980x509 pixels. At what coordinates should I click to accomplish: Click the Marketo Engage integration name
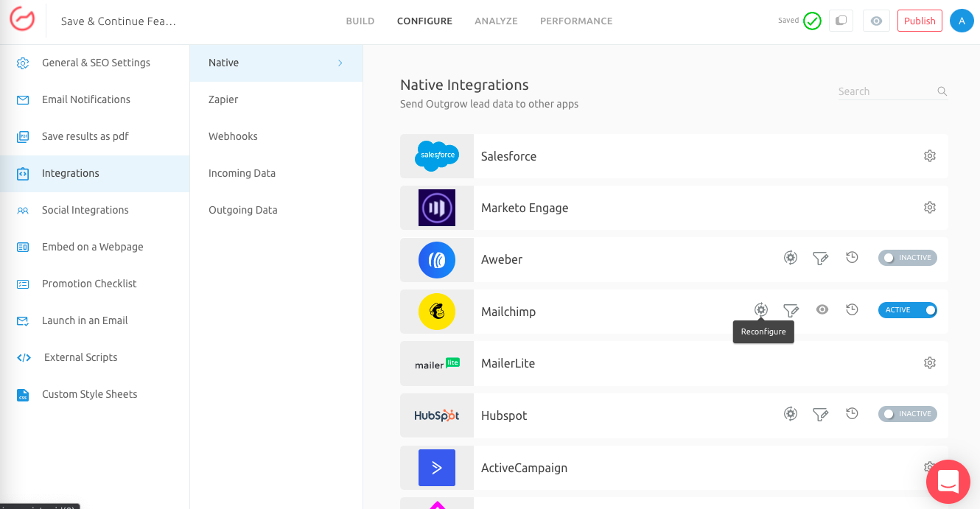[x=525, y=208]
